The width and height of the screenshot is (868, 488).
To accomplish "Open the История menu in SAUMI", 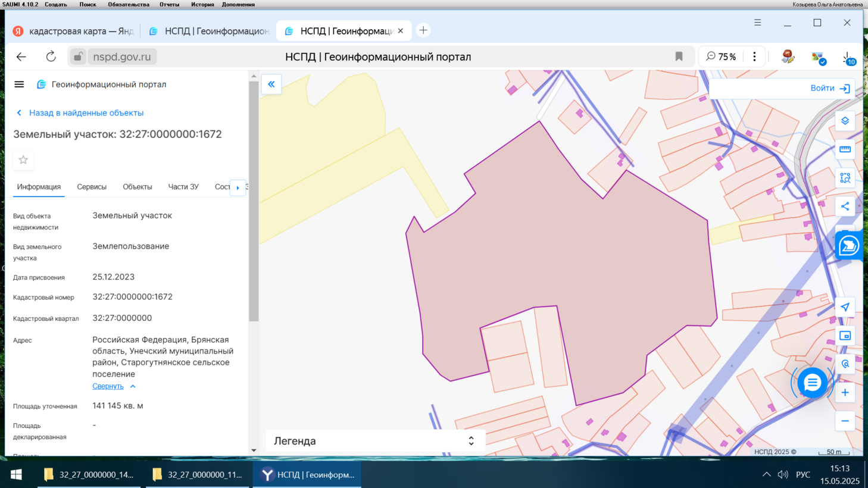I will [202, 4].
